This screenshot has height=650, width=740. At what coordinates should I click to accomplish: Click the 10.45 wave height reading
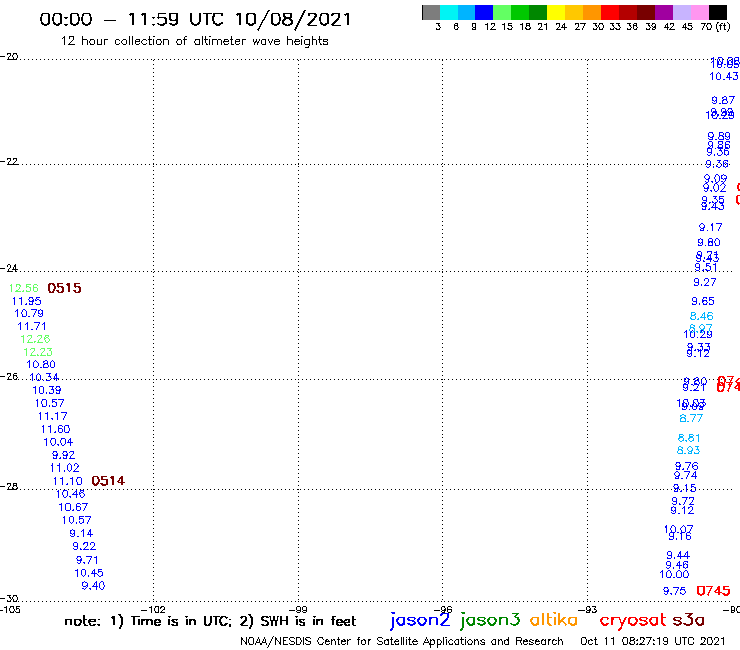89,573
